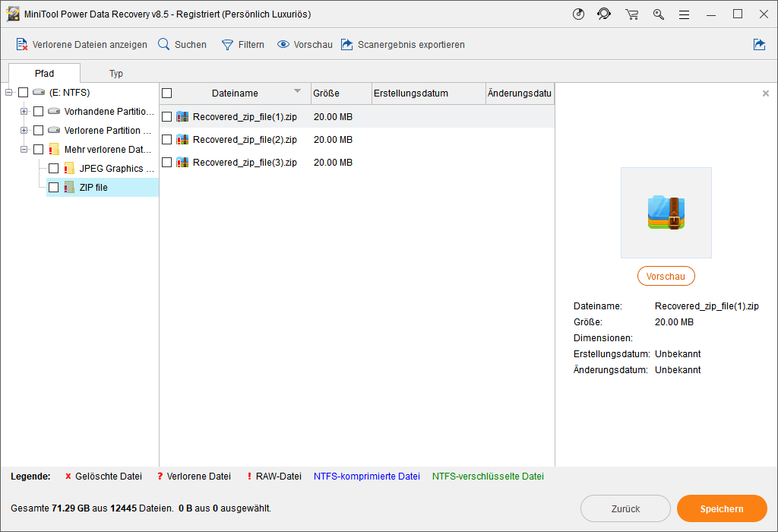Image resolution: width=778 pixels, height=532 pixels.
Task: Click the Mehr verlorene Dateien folder icon
Action: (54, 150)
